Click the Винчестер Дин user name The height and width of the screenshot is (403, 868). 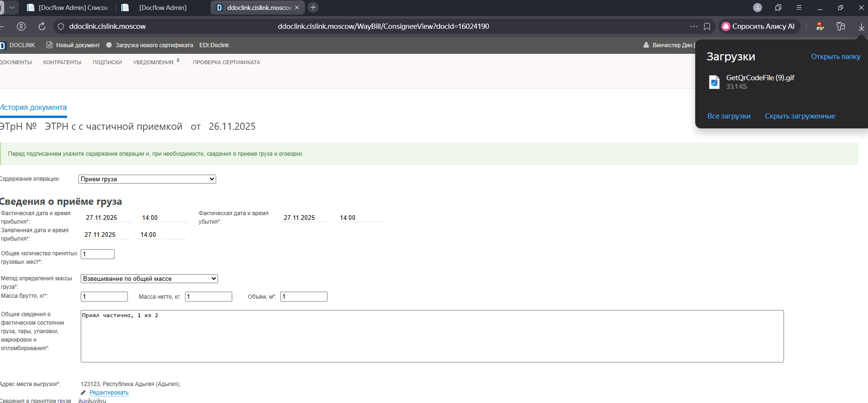[672, 45]
